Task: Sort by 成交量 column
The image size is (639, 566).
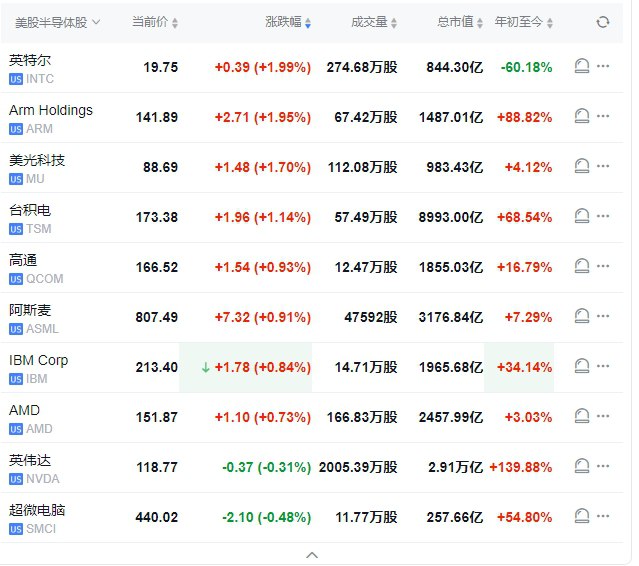Action: 374,22
